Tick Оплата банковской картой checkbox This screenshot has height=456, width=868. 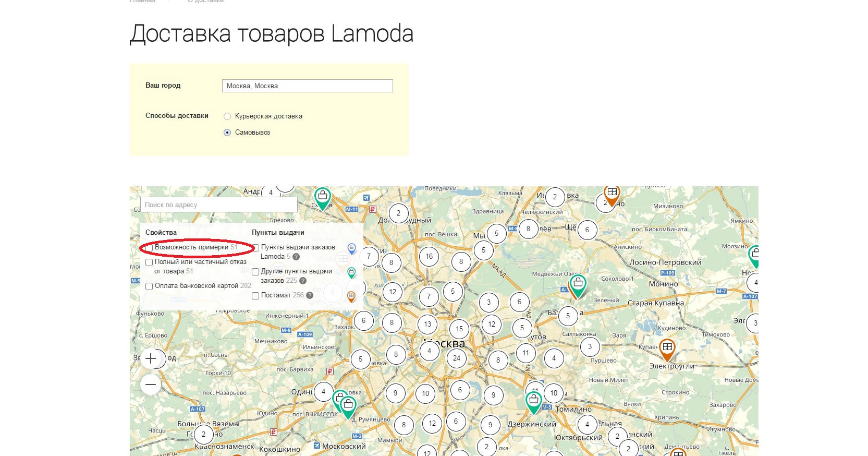click(x=149, y=286)
